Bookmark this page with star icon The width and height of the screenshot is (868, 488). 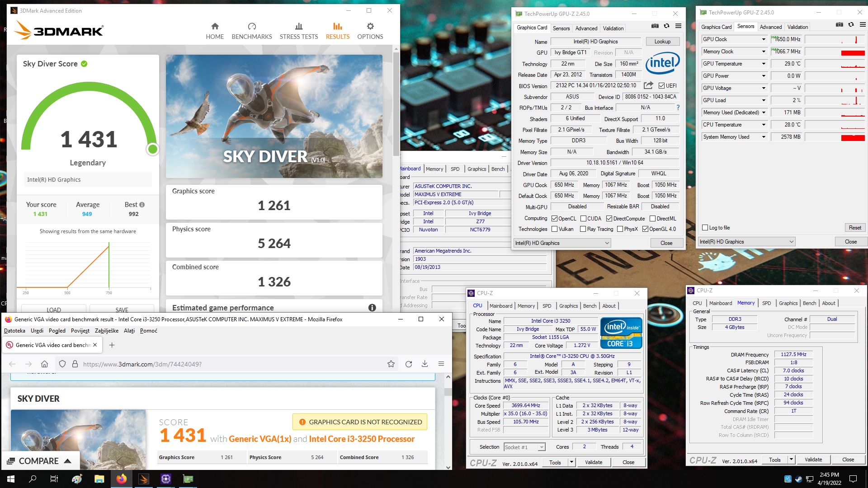[x=391, y=364]
